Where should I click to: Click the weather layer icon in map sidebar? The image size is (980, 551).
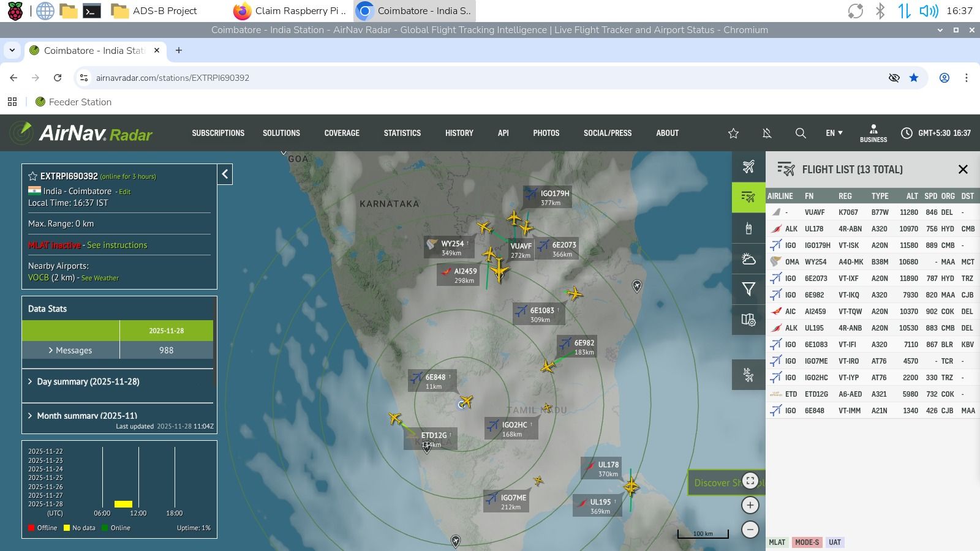[x=748, y=259]
